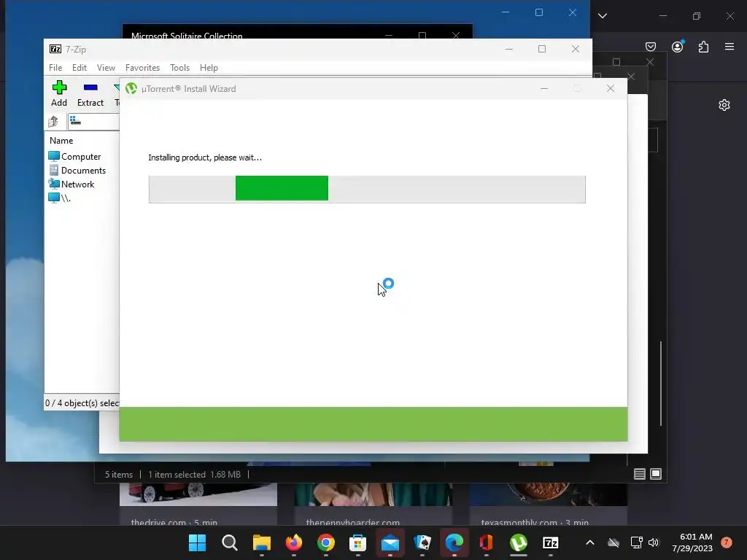The width and height of the screenshot is (747, 560).
Task: Select Network in 7-Zip file list
Action: pyautogui.click(x=71, y=184)
